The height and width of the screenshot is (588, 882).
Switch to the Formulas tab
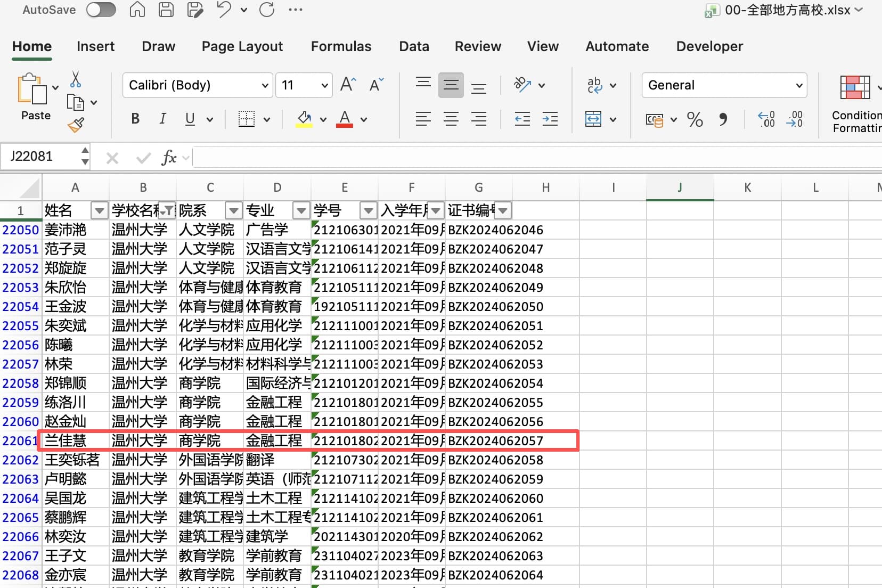tap(341, 46)
